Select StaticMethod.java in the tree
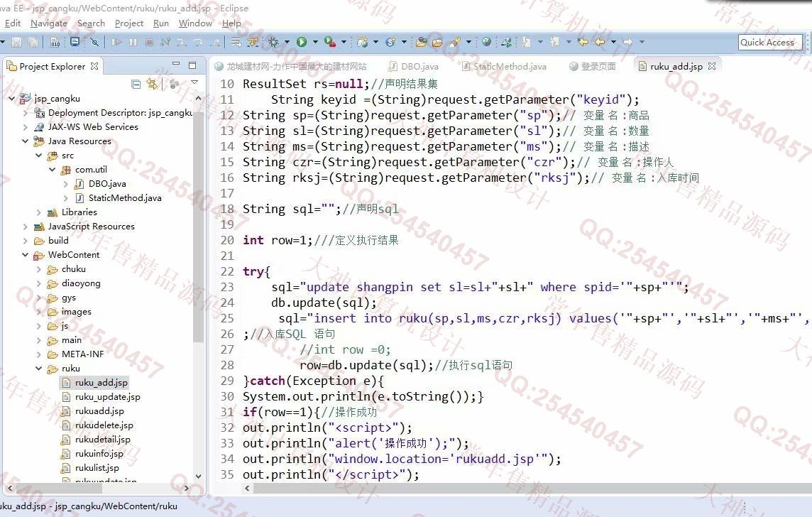Image resolution: width=812 pixels, height=517 pixels. [124, 198]
